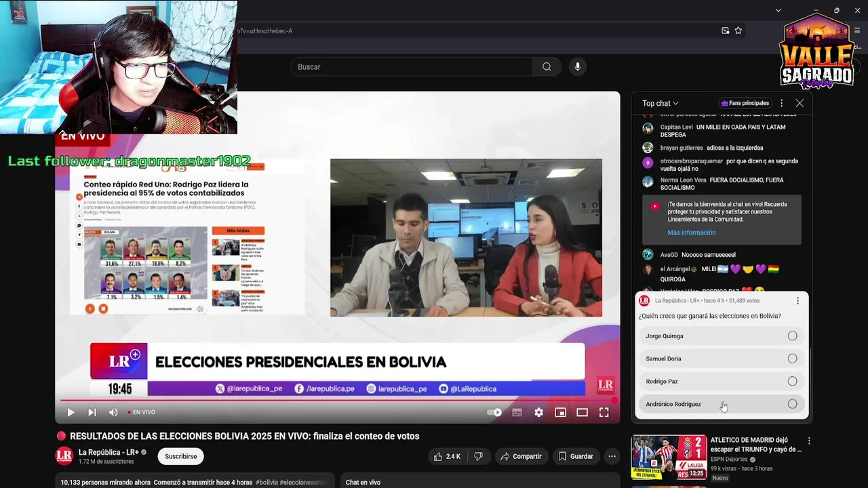Click the #bolivia hashtag link
This screenshot has height=488, width=868.
coord(267,483)
